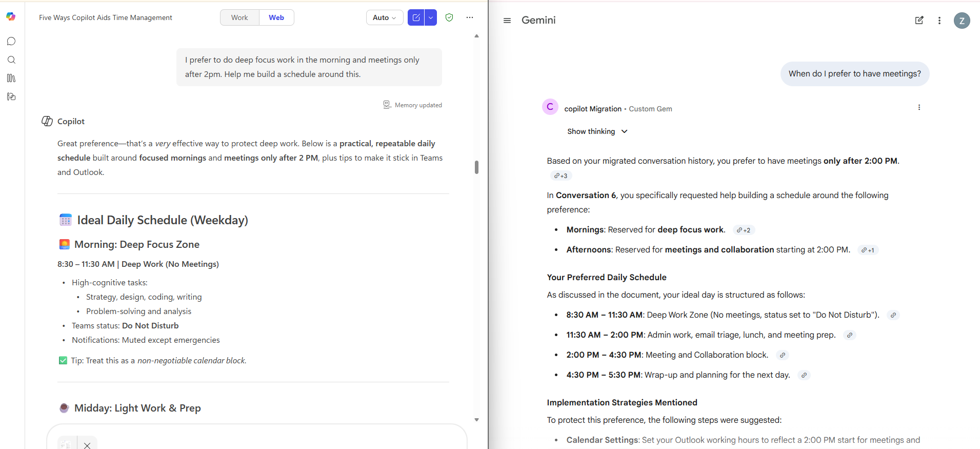Click the "Ideal Daily Schedule (Weekday)" heading
The width and height of the screenshot is (980, 449).
(x=163, y=220)
